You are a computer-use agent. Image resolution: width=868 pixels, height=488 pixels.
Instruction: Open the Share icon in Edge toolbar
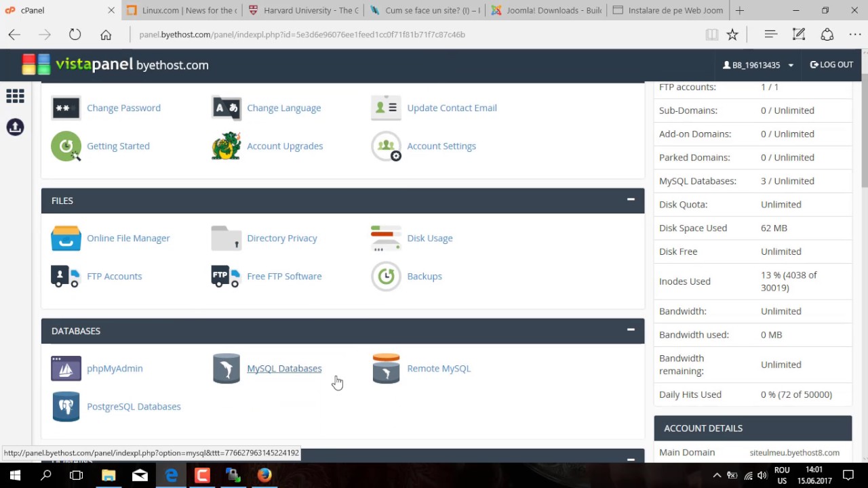click(827, 35)
